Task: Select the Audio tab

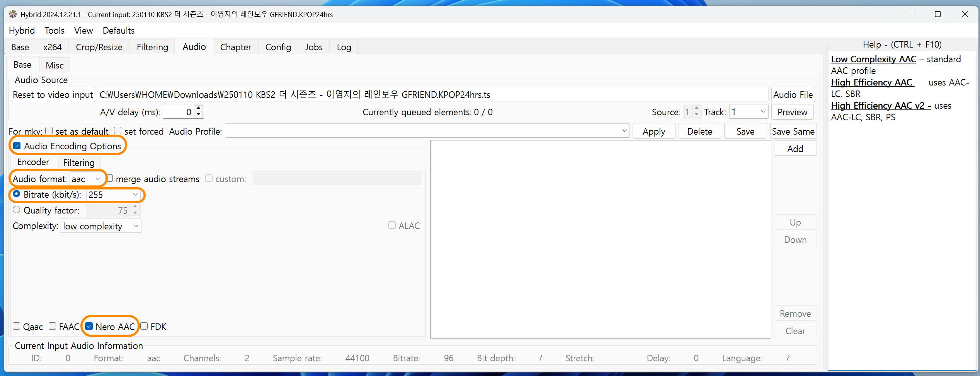Action: (x=194, y=47)
